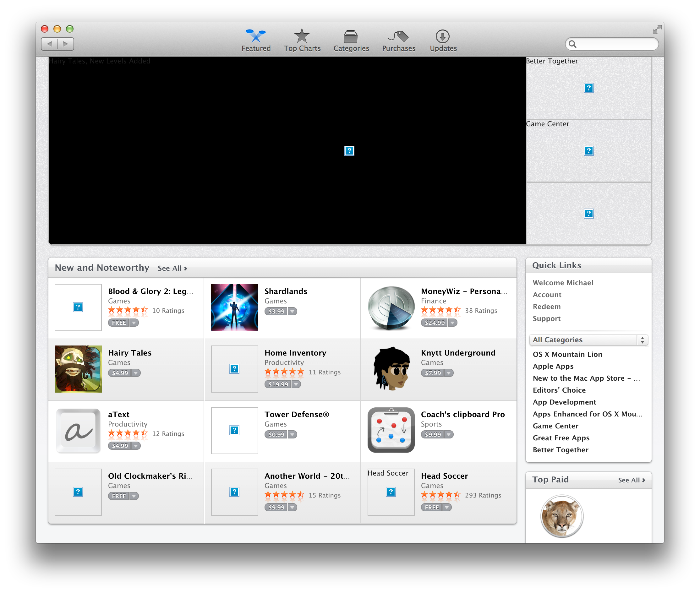700x593 pixels.
Task: Click the Another World placeholder icon
Action: tap(234, 492)
